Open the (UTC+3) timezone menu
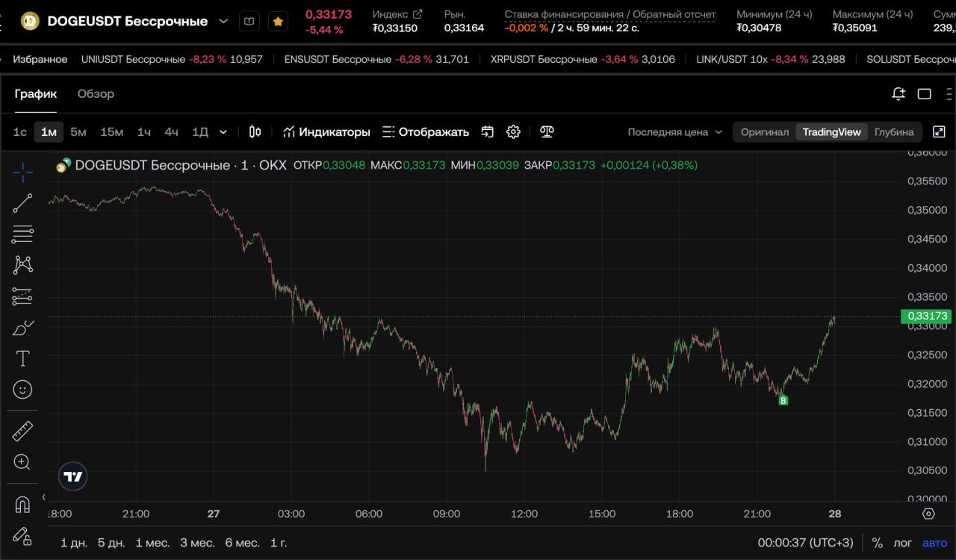The image size is (956, 560). tap(805, 543)
